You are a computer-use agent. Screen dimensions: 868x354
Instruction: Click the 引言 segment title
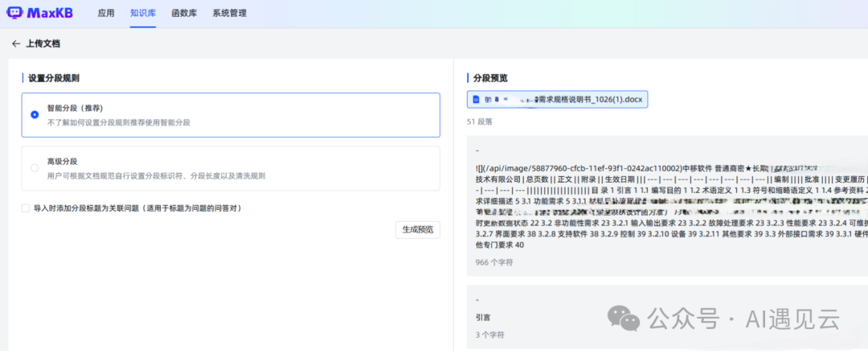483,318
